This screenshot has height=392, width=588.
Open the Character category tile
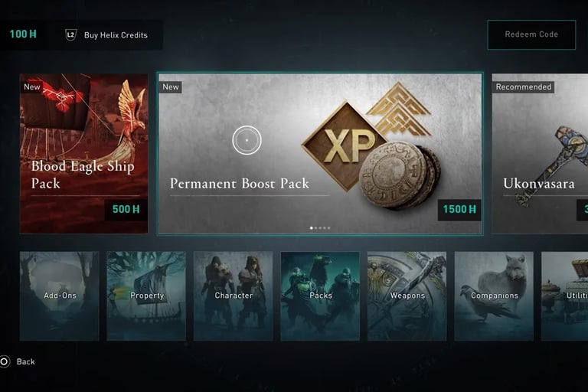[x=234, y=296]
